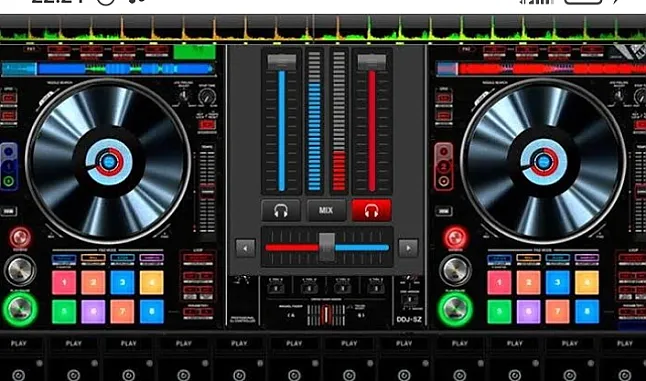This screenshot has width=646, height=381.
Task: Select the top circle in the blue deck selector
Action: (9, 151)
